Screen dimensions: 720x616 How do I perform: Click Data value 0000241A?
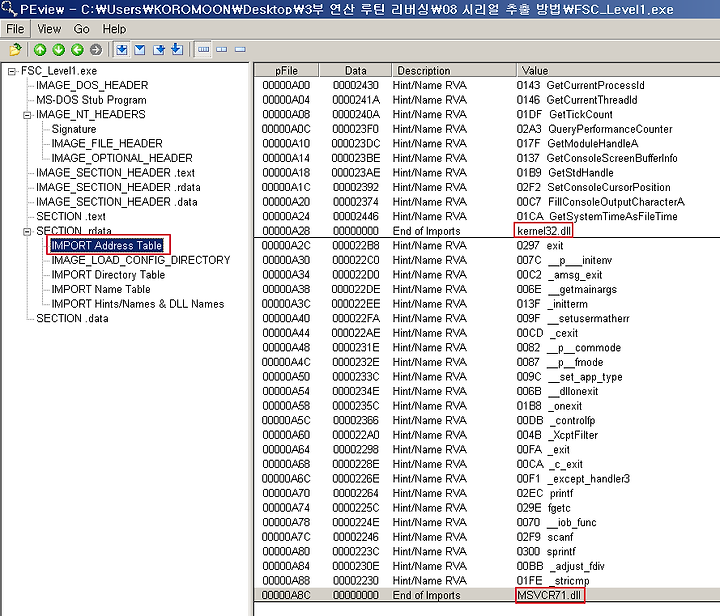[356, 100]
